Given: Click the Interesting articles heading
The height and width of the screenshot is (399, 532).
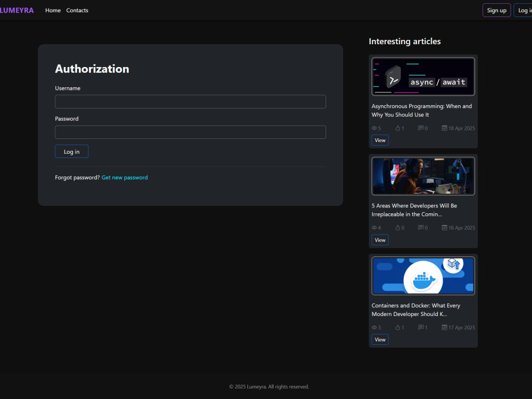Looking at the screenshot, I should pos(404,41).
